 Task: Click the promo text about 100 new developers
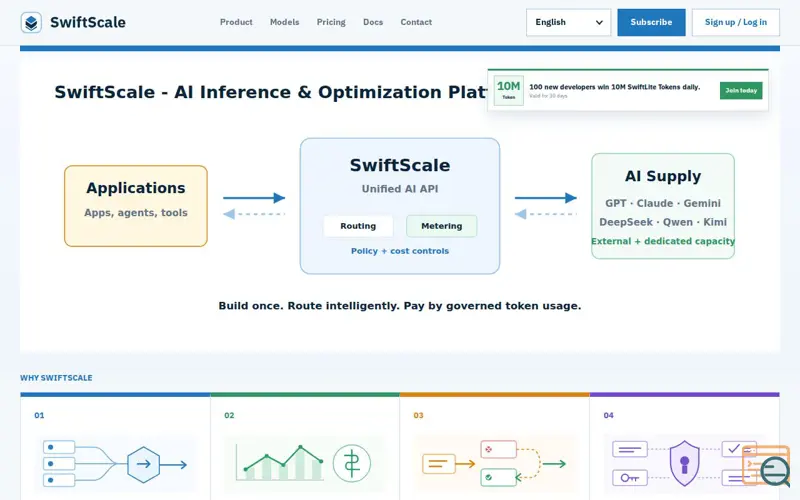614,87
